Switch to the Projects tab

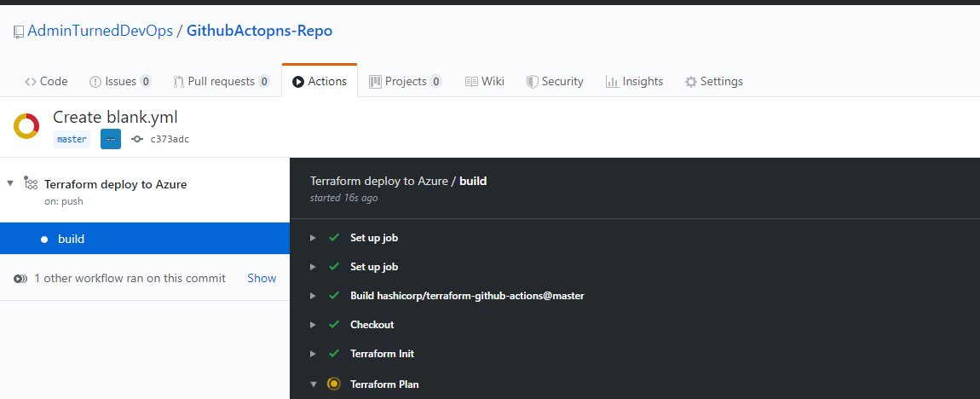[406, 81]
